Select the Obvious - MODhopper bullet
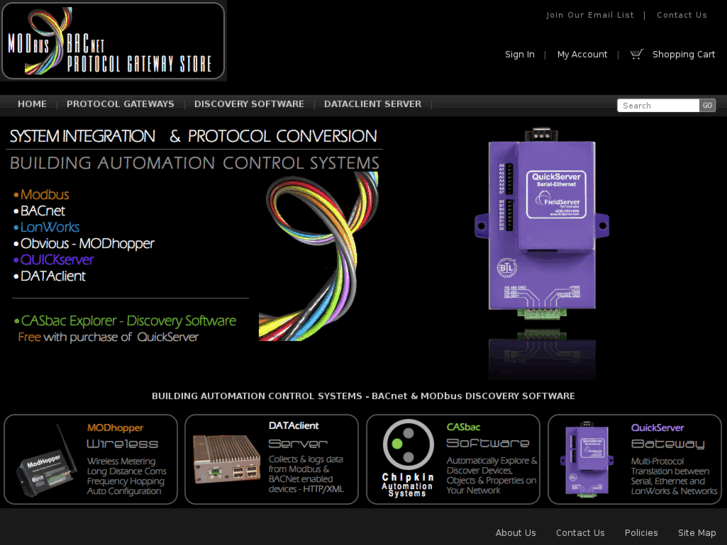 tap(84, 244)
